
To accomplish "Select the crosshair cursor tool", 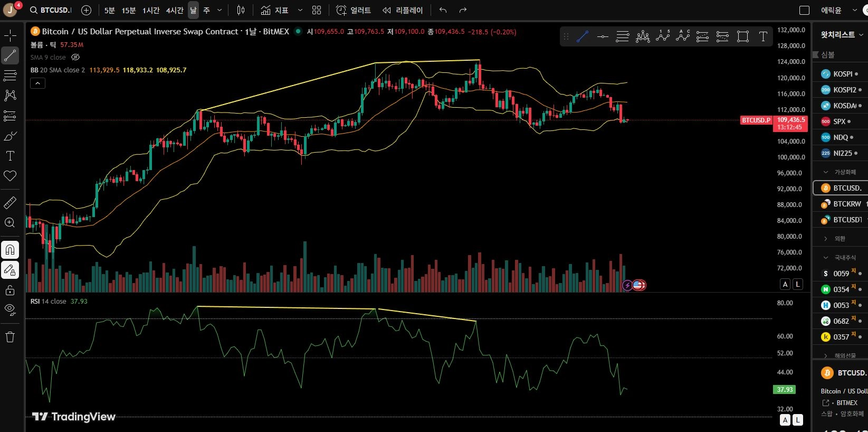I will (10, 36).
